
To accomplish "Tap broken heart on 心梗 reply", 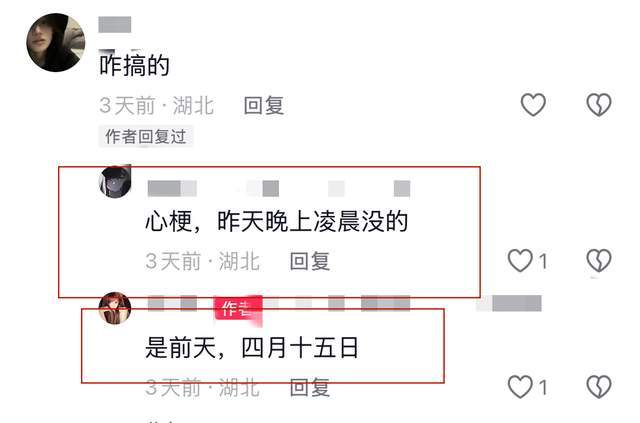I will [x=599, y=260].
